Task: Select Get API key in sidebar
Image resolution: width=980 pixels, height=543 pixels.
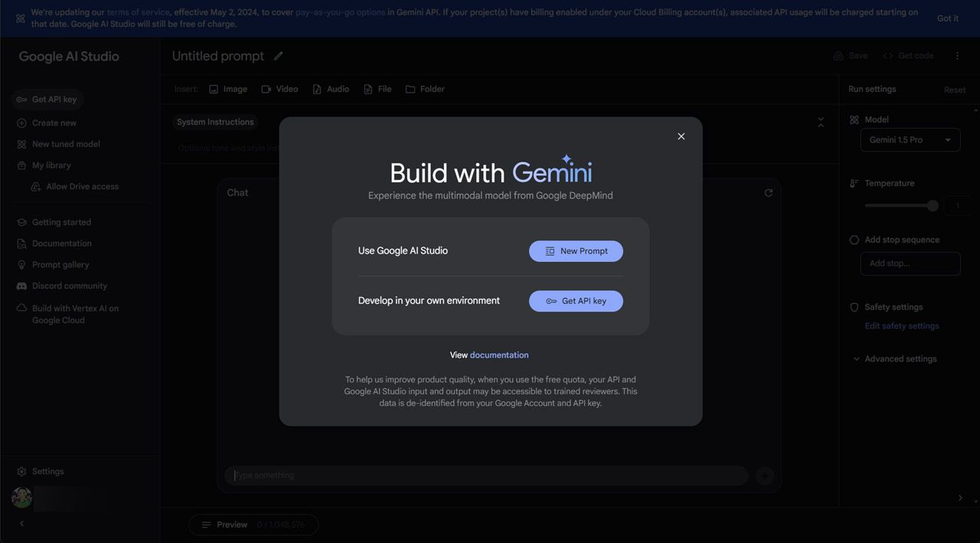Action: click(47, 100)
